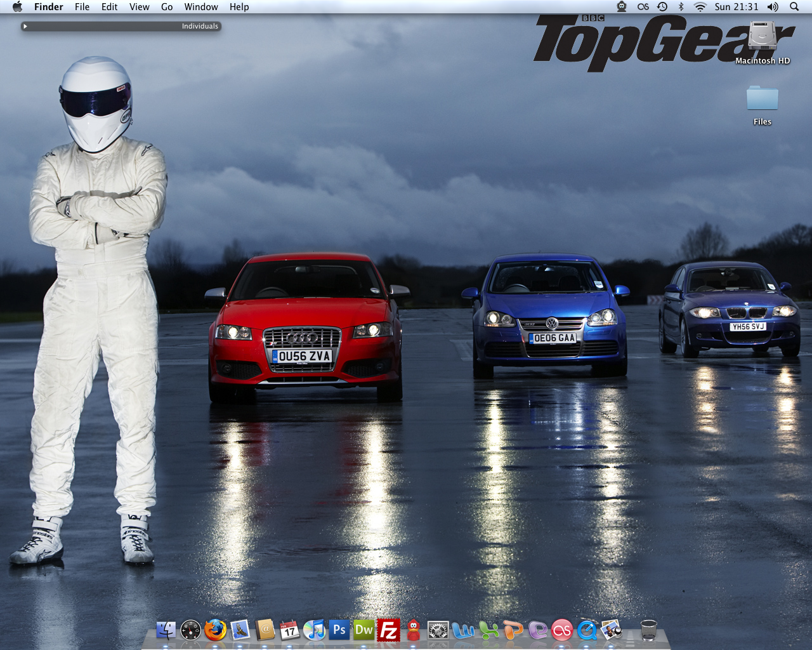Screen dimensions: 812x650
Task: Open iTunes in the dock
Action: (315, 630)
